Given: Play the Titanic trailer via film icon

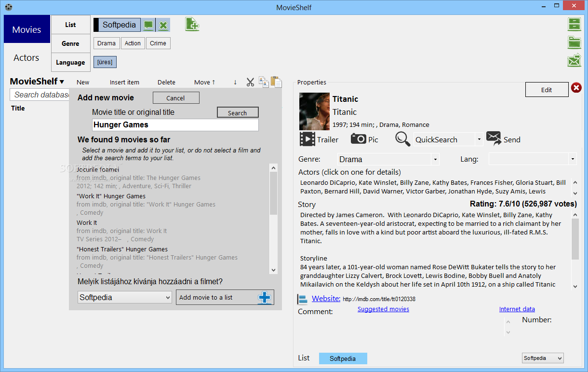Looking at the screenshot, I should click(307, 139).
